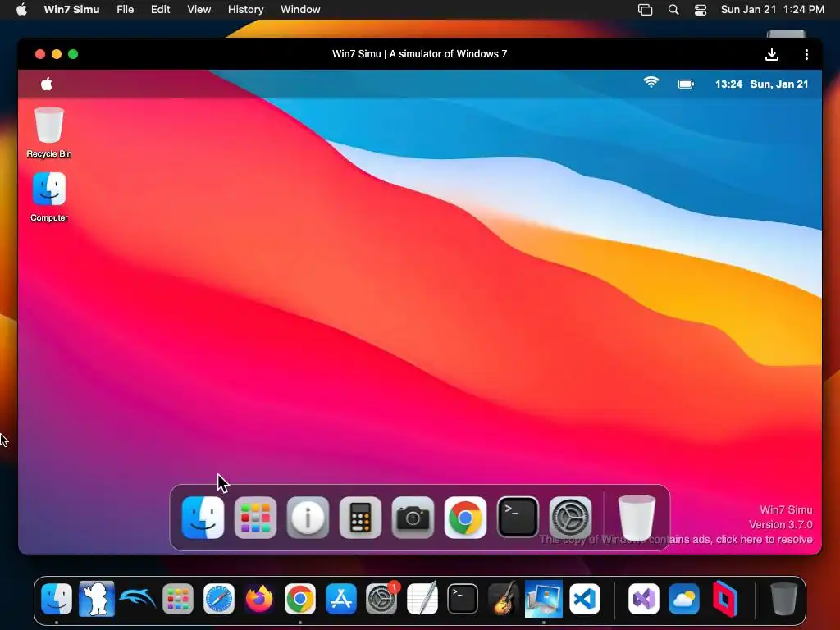Open Chrome in the macOS dock
The image size is (840, 630).
tap(300, 599)
